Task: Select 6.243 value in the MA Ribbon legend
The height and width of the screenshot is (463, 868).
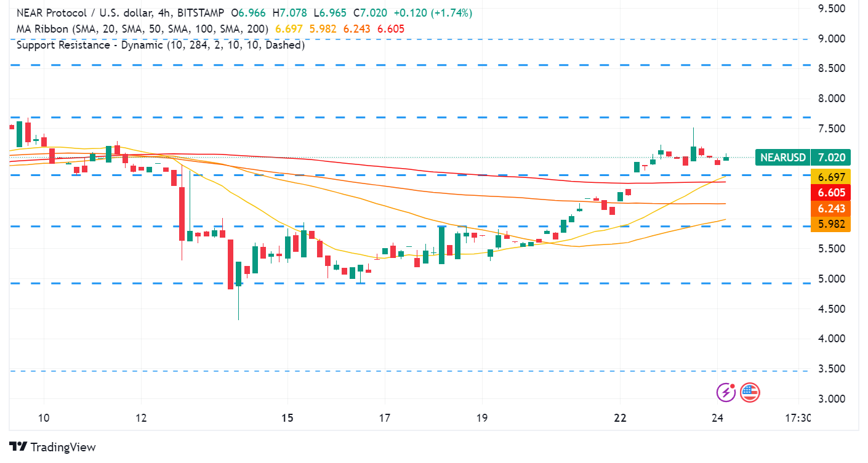Action: coord(356,29)
